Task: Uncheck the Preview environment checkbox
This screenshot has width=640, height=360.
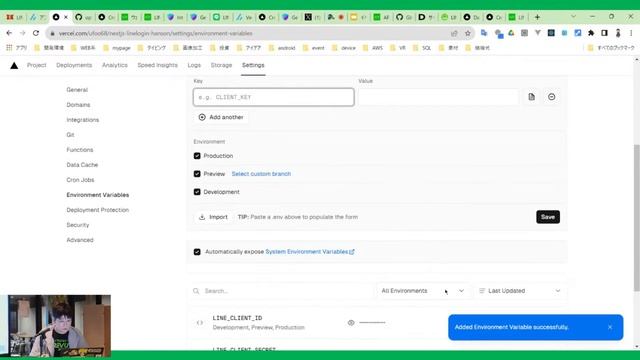Action: (x=197, y=174)
